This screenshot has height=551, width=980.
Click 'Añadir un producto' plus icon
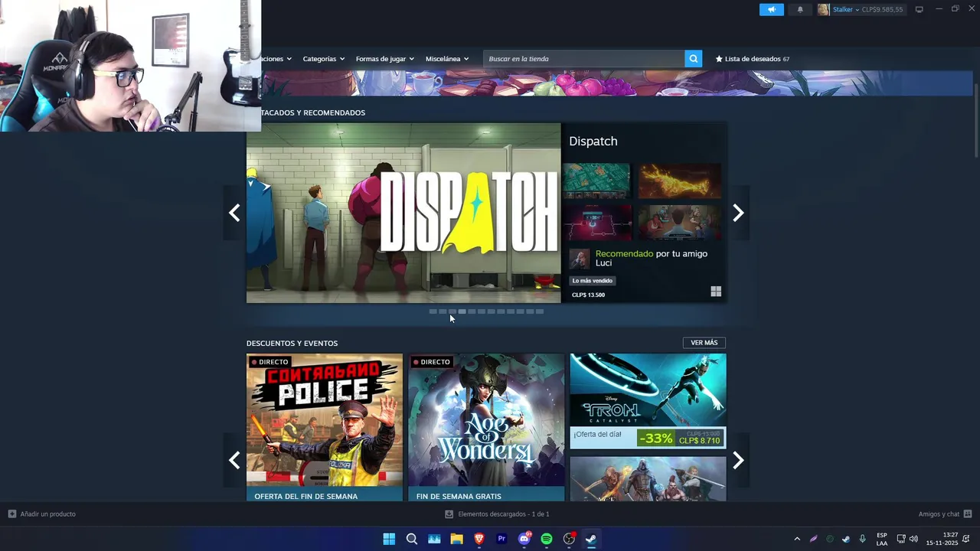pos(12,514)
